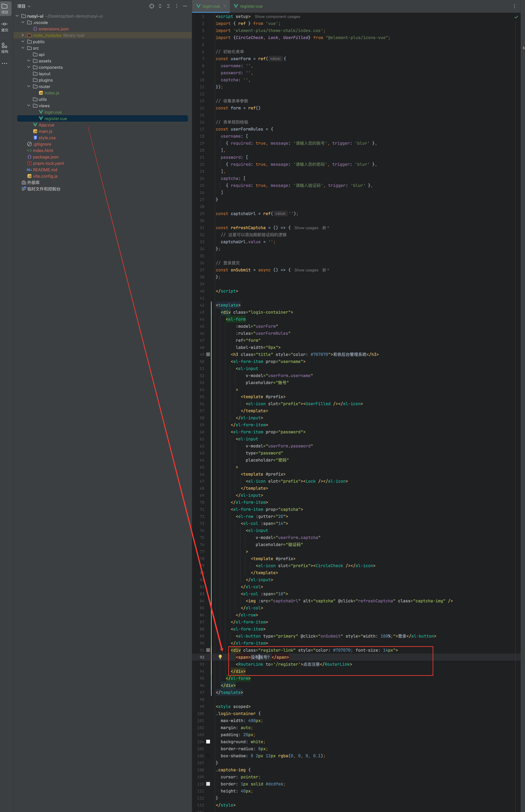Click the collapse-all icon in project panel
525x812 pixels.
168,6
